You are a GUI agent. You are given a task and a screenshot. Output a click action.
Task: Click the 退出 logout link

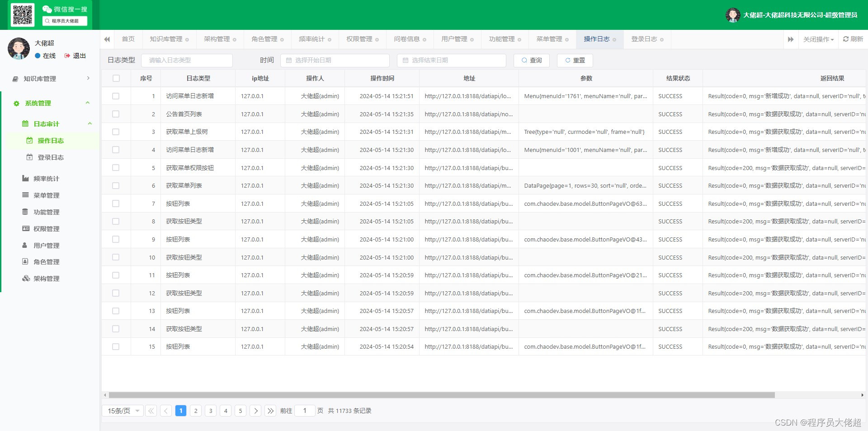(x=75, y=56)
